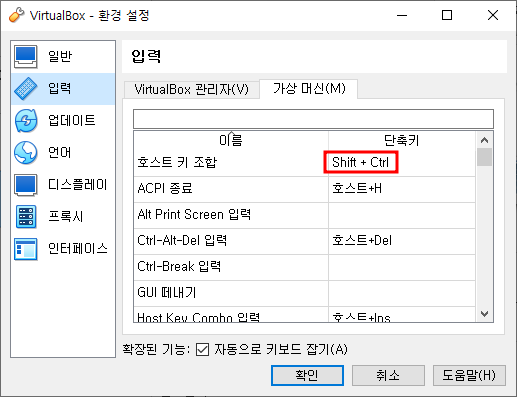Image resolution: width=517 pixels, height=397 pixels.
Task: Open the 프록시 (Proxy) server icon
Action: (x=26, y=217)
